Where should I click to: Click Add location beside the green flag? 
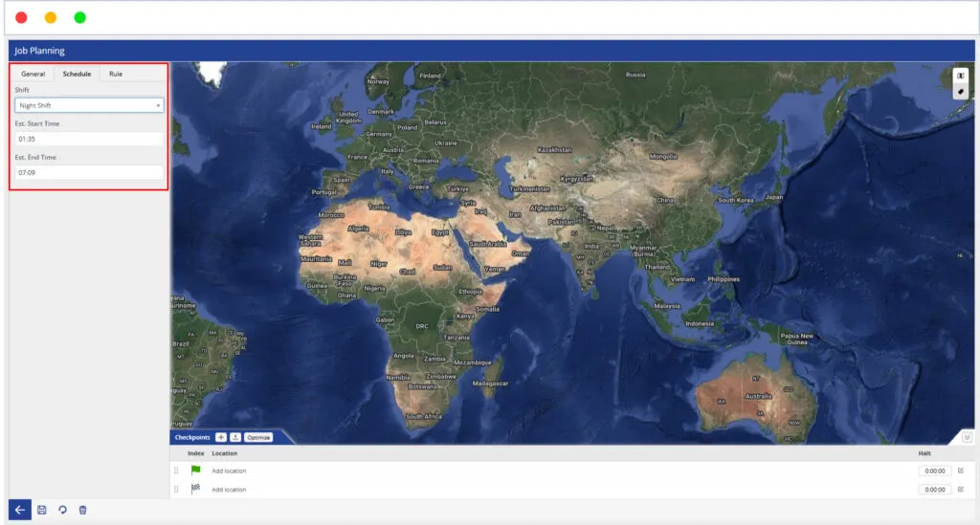[x=229, y=470]
